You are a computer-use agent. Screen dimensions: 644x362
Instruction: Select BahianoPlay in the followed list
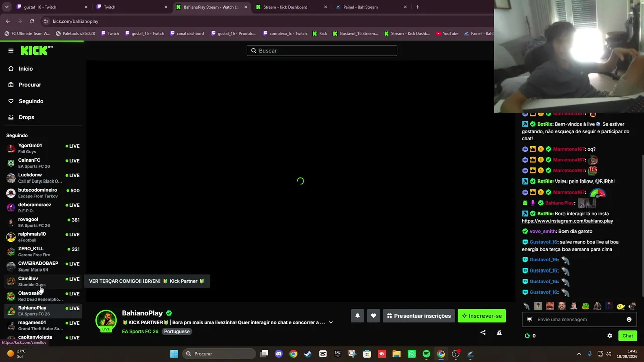43,311
